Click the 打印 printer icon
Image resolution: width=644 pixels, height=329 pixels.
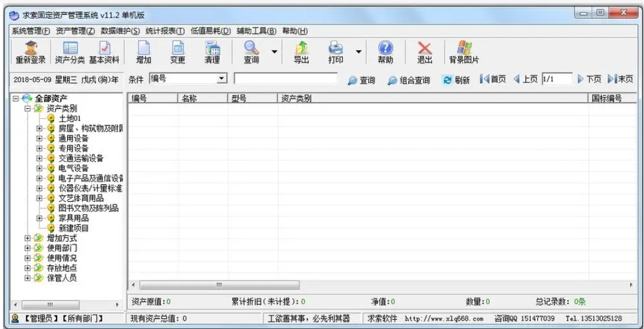[336, 52]
